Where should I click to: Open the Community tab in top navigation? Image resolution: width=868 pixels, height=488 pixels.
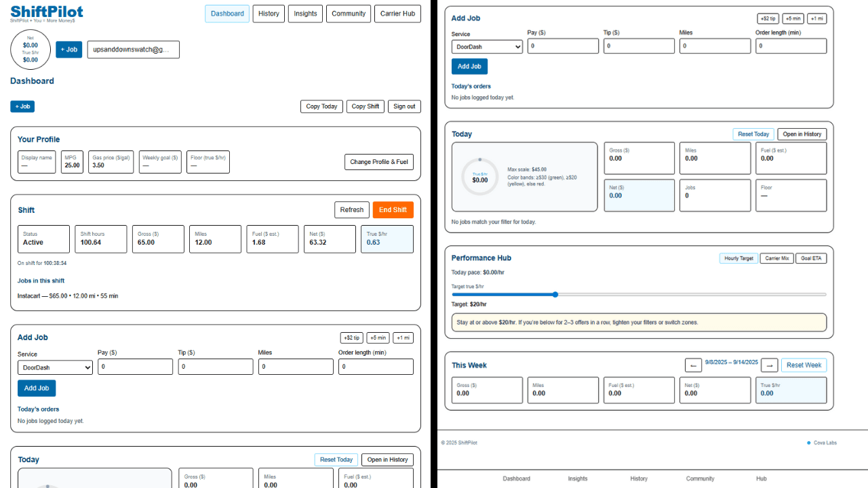(x=349, y=14)
